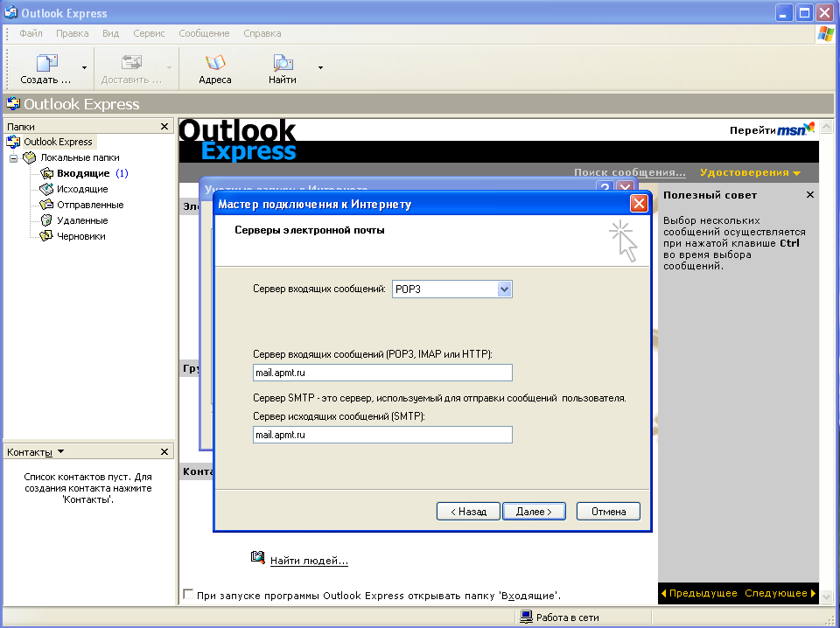Click the outgoing SMTP server input field
Viewport: 840px width, 628px height.
point(382,435)
